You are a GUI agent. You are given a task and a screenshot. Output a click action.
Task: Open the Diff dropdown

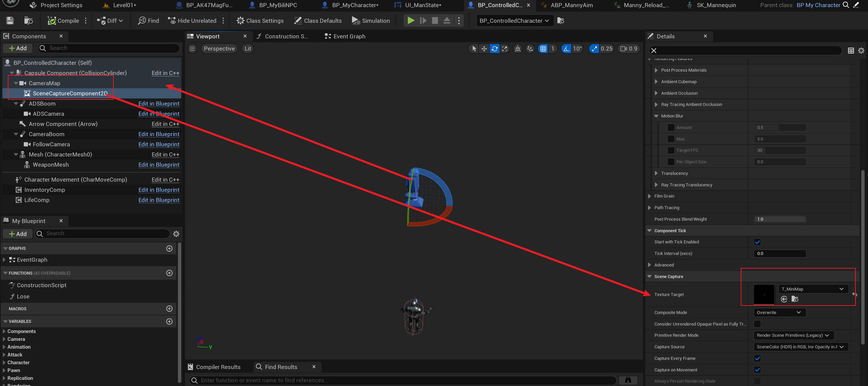point(110,21)
